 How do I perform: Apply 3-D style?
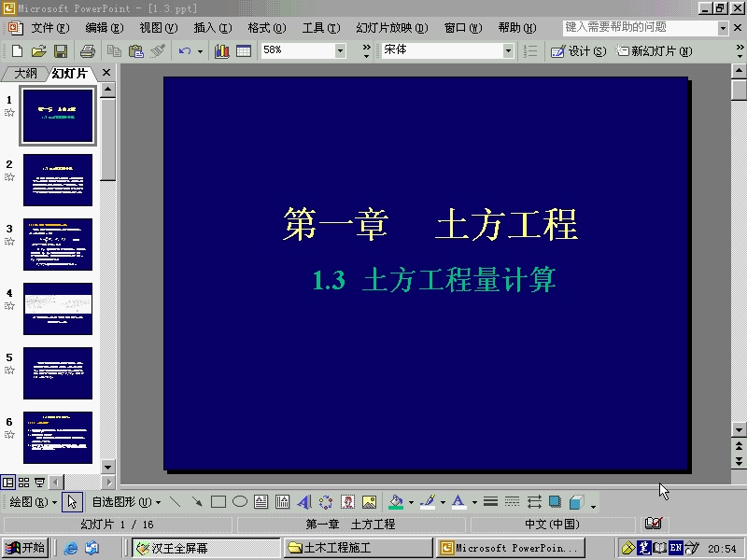pos(576,501)
